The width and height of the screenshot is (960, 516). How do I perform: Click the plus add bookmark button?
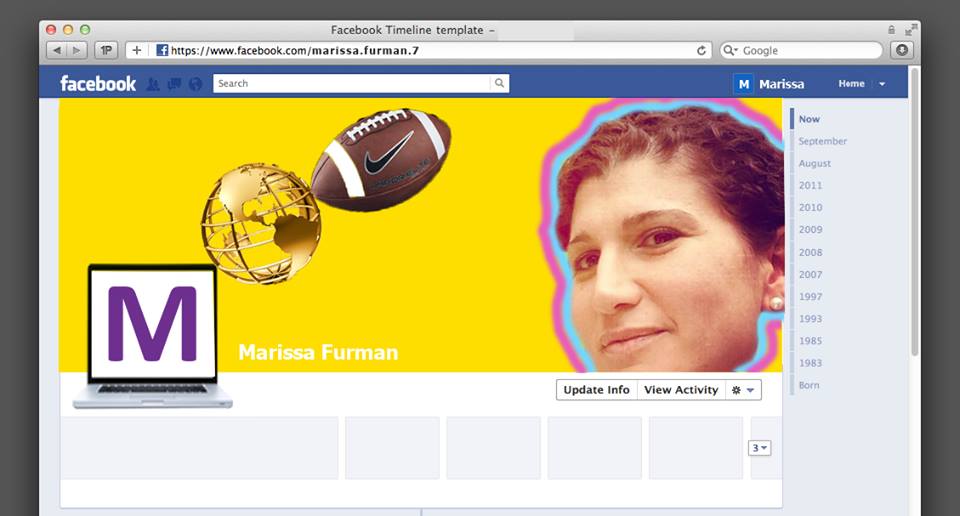click(137, 50)
